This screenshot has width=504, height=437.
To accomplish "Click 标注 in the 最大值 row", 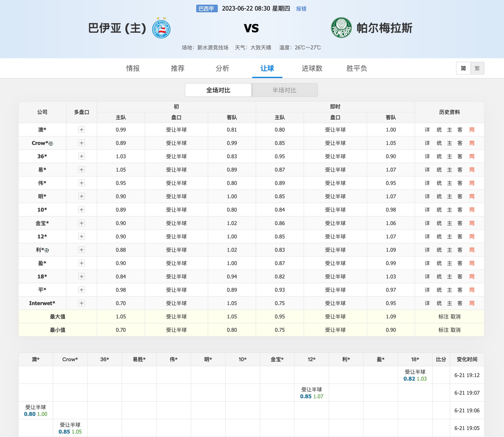I will 444,317.
